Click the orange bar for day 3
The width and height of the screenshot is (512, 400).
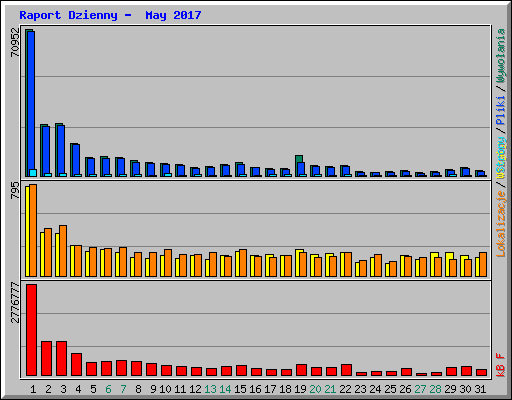coord(63,251)
